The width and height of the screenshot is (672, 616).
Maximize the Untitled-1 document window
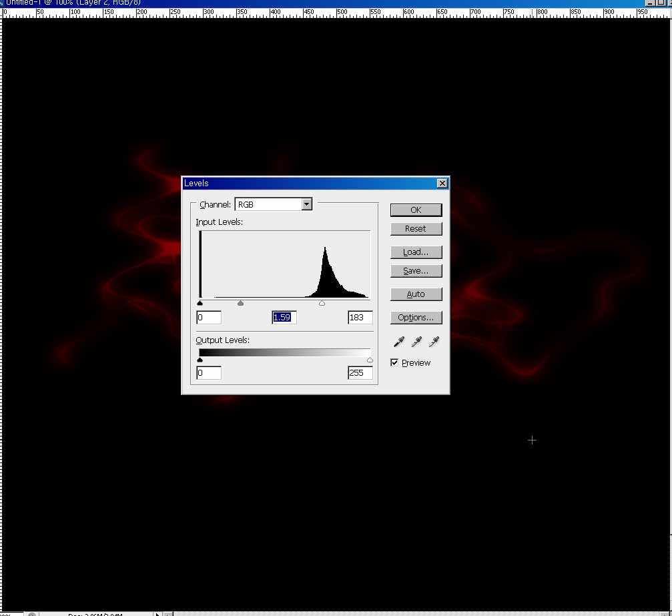661,3
